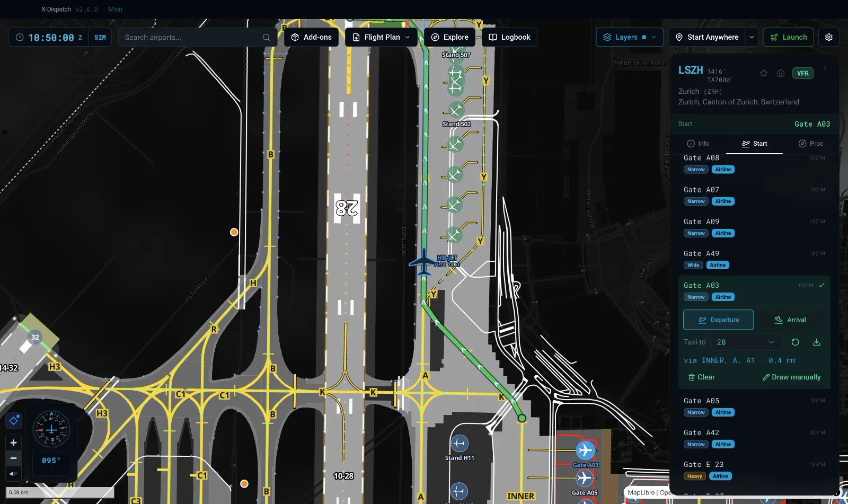The image size is (848, 504).
Task: Click the Launch button
Action: click(x=788, y=37)
